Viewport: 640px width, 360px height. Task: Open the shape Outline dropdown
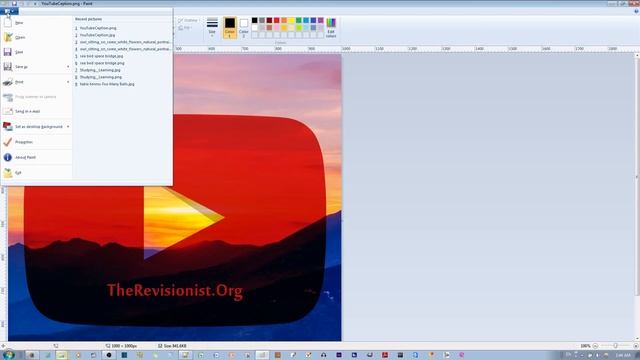tap(189, 20)
